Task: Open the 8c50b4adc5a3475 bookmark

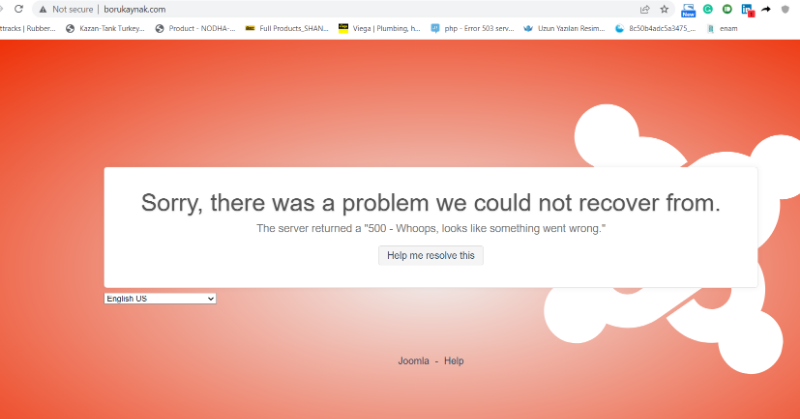Action: pyautogui.click(x=655, y=29)
